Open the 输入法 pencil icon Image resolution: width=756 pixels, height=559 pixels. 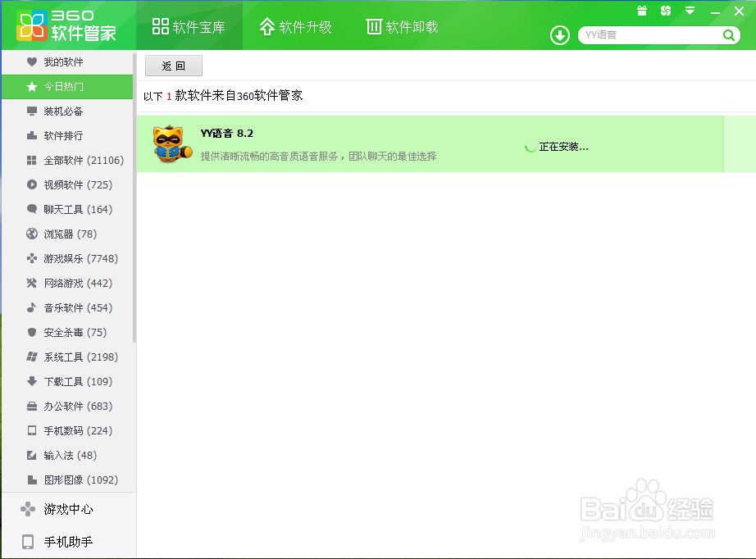pyautogui.click(x=32, y=455)
